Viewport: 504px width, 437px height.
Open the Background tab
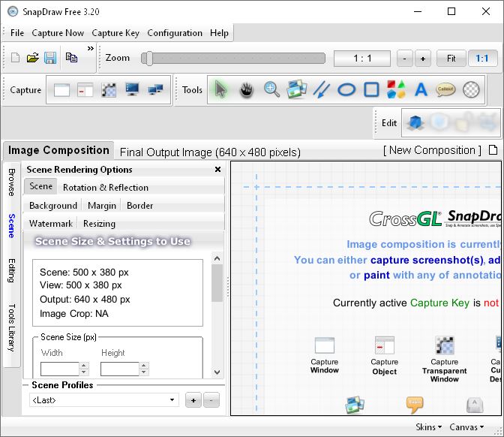(53, 205)
